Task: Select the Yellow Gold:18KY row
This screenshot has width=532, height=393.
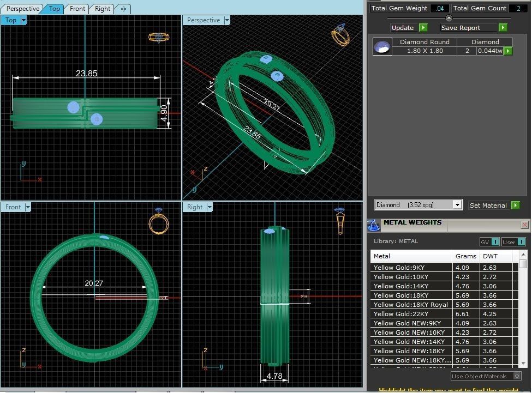Action: [x=445, y=295]
